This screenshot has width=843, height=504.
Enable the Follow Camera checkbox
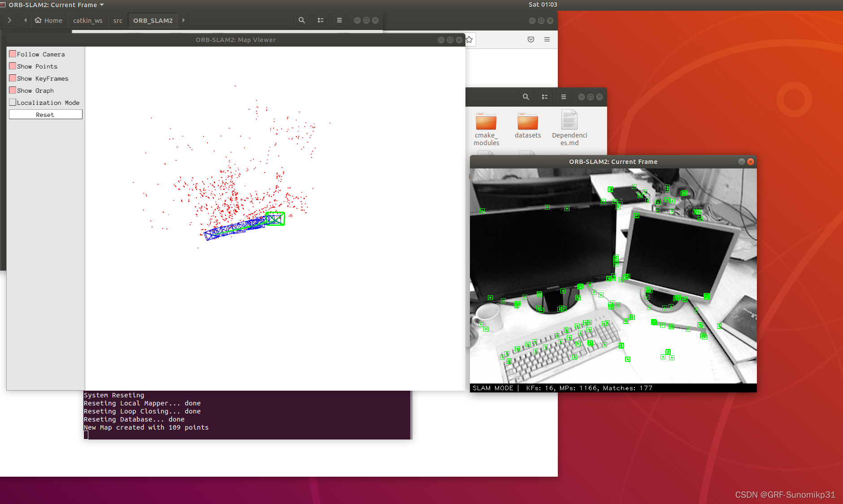[x=13, y=54]
